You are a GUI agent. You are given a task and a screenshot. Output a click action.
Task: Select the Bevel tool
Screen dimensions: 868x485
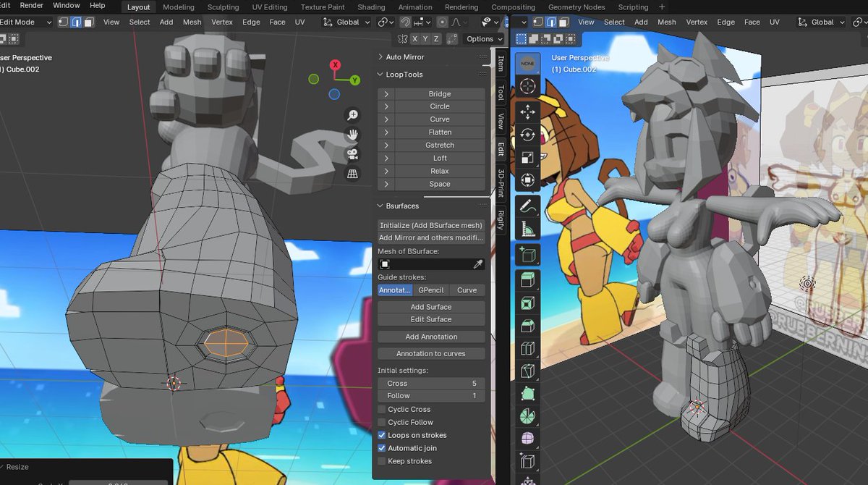(x=527, y=326)
